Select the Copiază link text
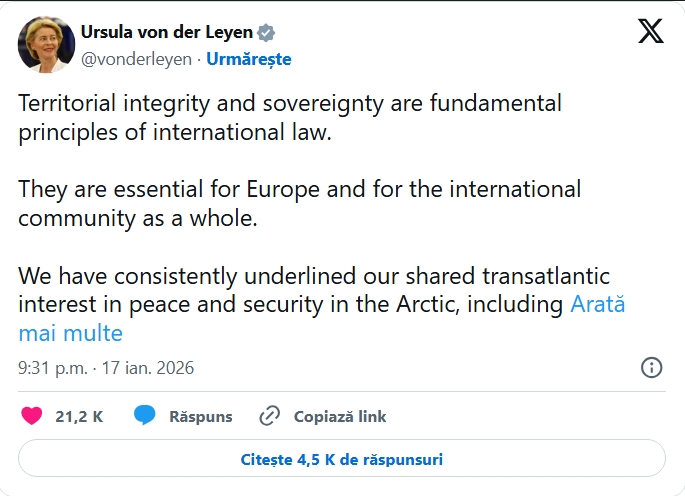 tap(340, 416)
